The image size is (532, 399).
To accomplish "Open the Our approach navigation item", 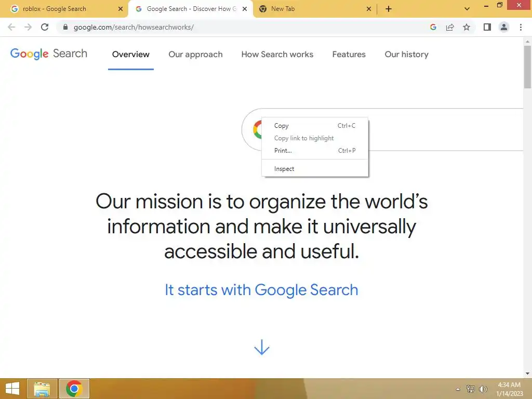I will (195, 54).
